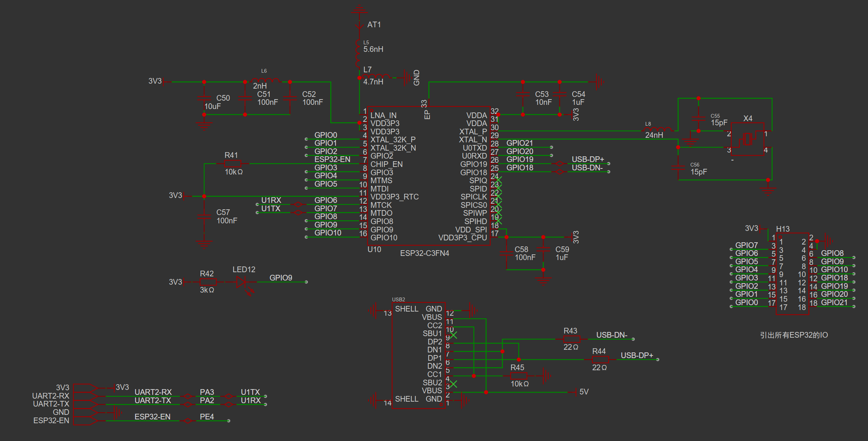Click the U0RXD pin label
Viewport: 868px width, 441px height.
point(475,156)
